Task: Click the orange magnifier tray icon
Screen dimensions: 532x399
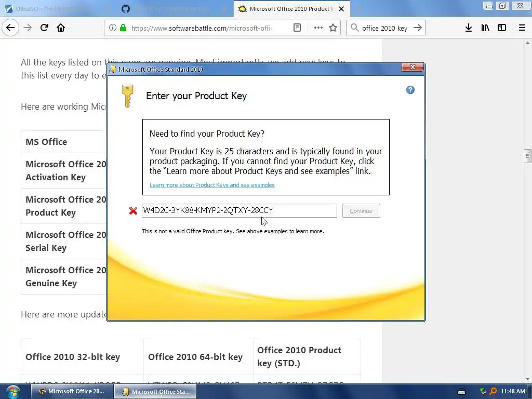Action: pos(494,391)
